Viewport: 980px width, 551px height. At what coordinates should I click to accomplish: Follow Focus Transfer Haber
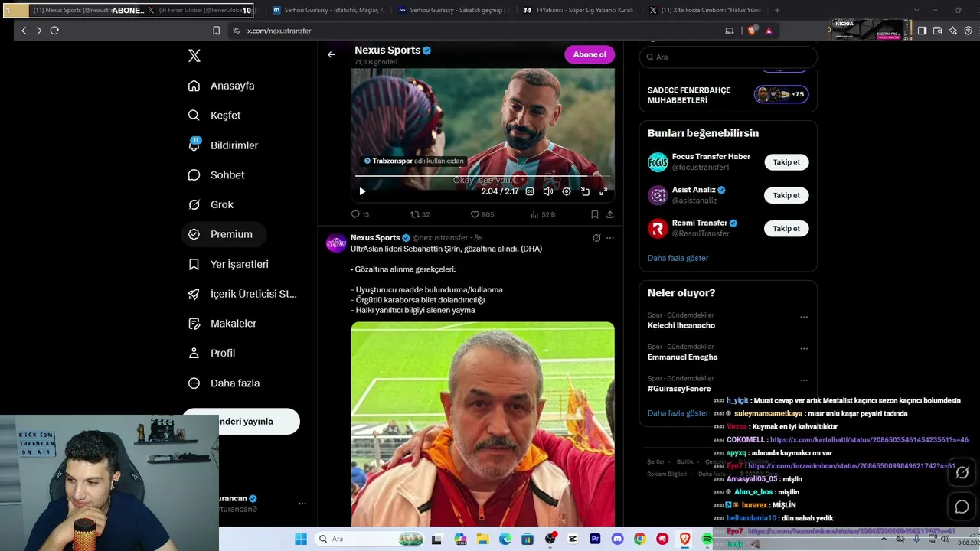click(786, 162)
